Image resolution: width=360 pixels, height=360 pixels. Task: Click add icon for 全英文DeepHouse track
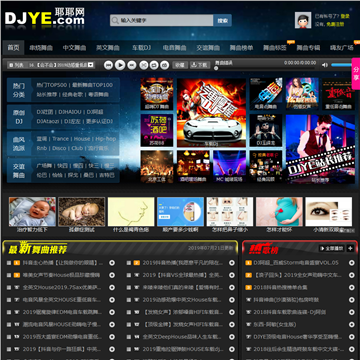(x=232, y=337)
